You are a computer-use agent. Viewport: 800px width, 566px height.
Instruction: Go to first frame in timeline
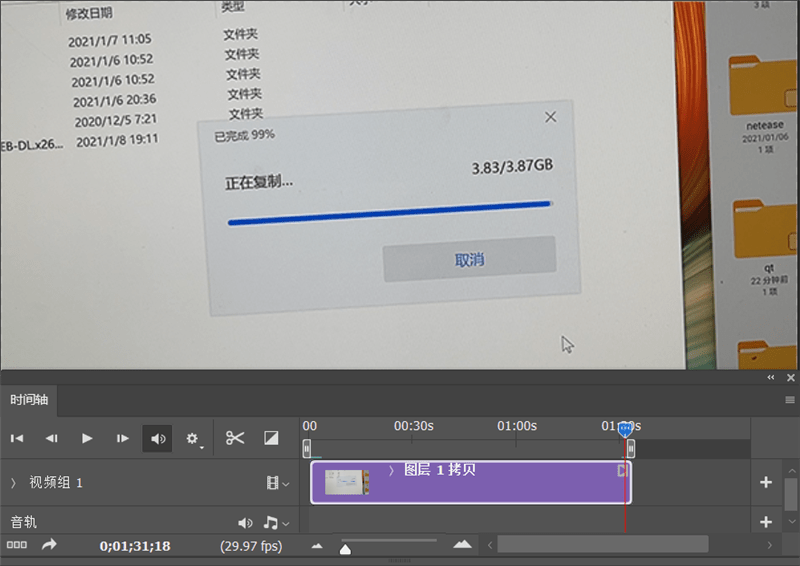point(17,438)
